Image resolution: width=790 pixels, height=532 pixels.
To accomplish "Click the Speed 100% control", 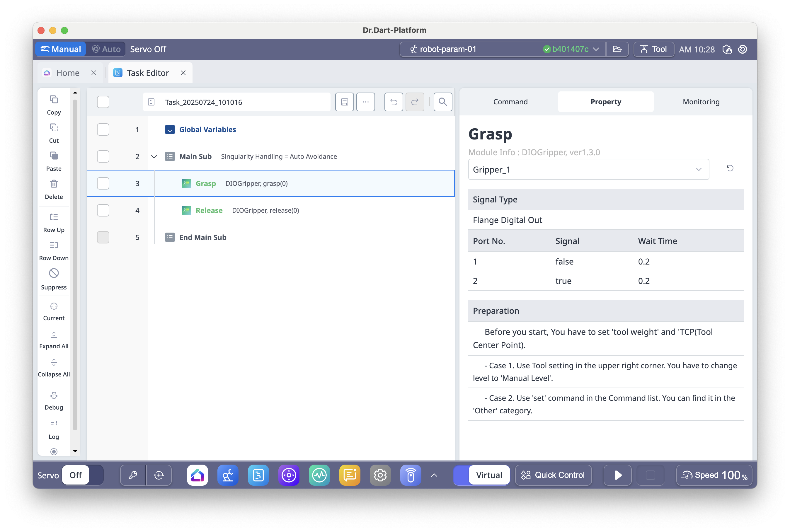I will click(714, 475).
